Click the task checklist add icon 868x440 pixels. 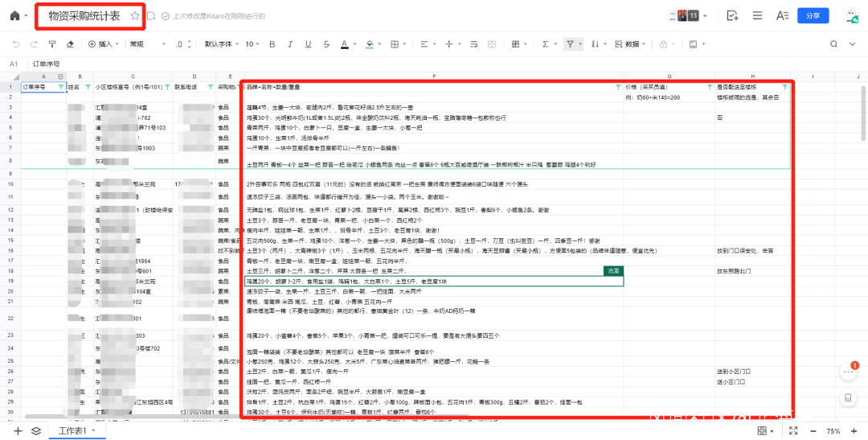pos(733,15)
